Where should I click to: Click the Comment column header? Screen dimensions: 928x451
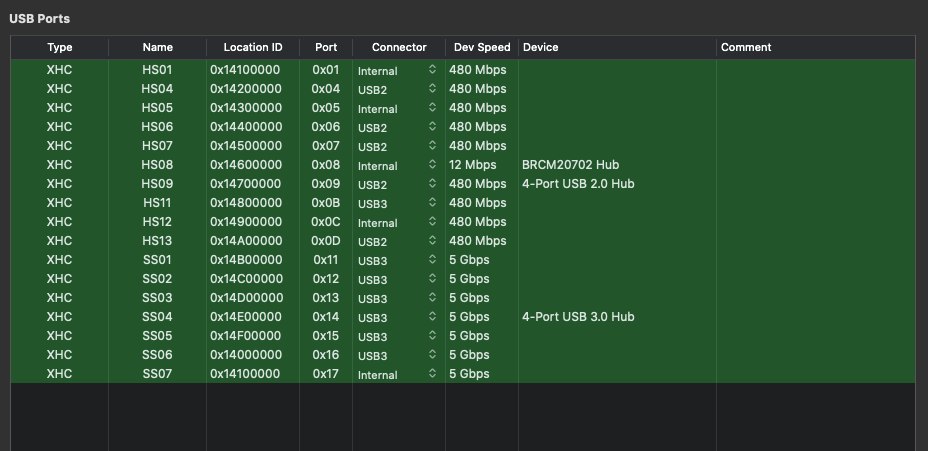[816, 47]
